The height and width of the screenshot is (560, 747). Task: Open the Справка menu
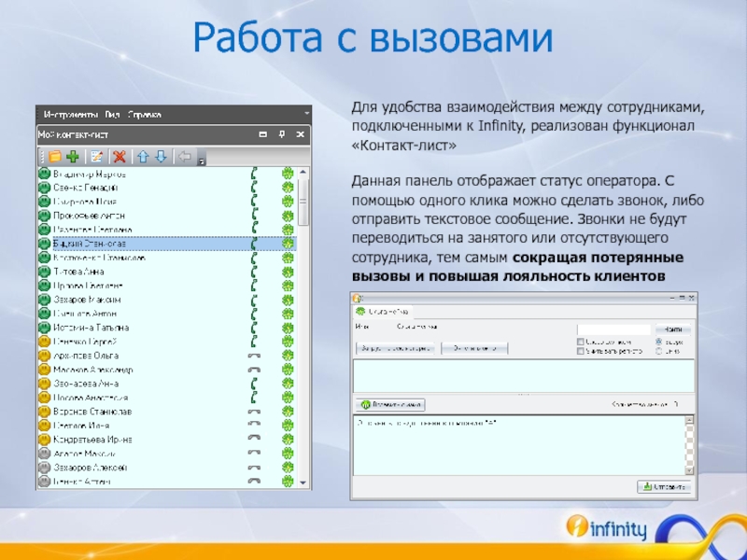click(x=146, y=115)
